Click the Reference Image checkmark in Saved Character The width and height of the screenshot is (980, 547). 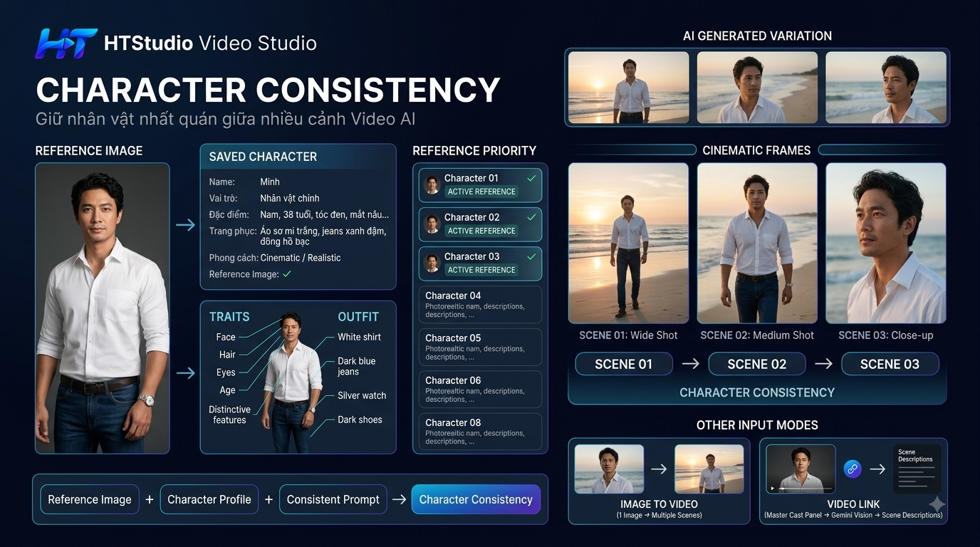pyautogui.click(x=287, y=274)
